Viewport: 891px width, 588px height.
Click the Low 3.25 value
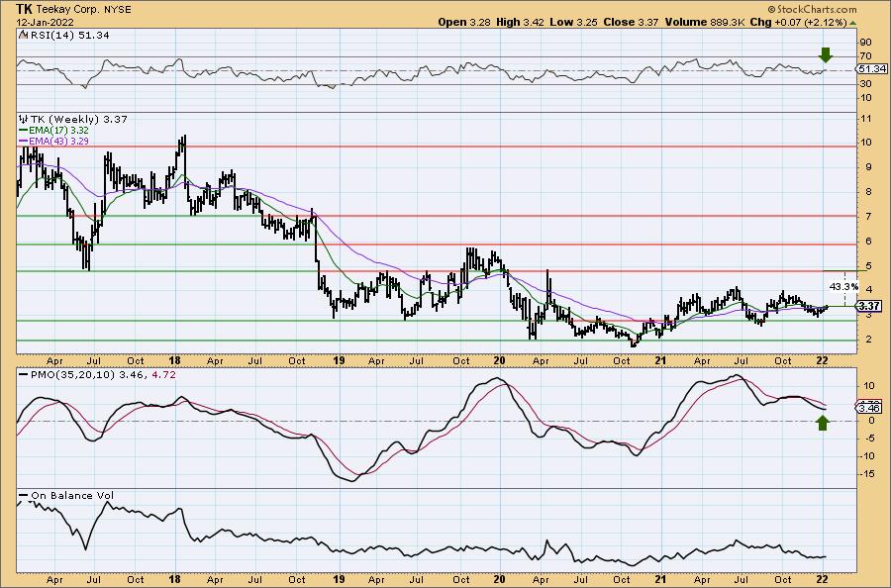574,22
